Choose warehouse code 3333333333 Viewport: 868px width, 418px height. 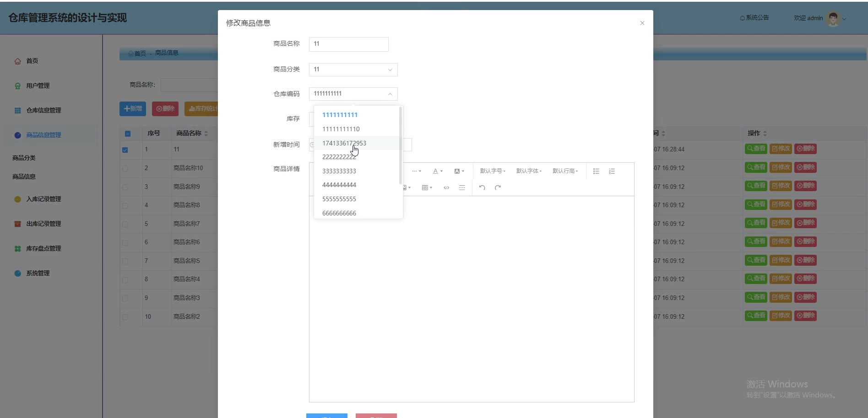point(357,171)
